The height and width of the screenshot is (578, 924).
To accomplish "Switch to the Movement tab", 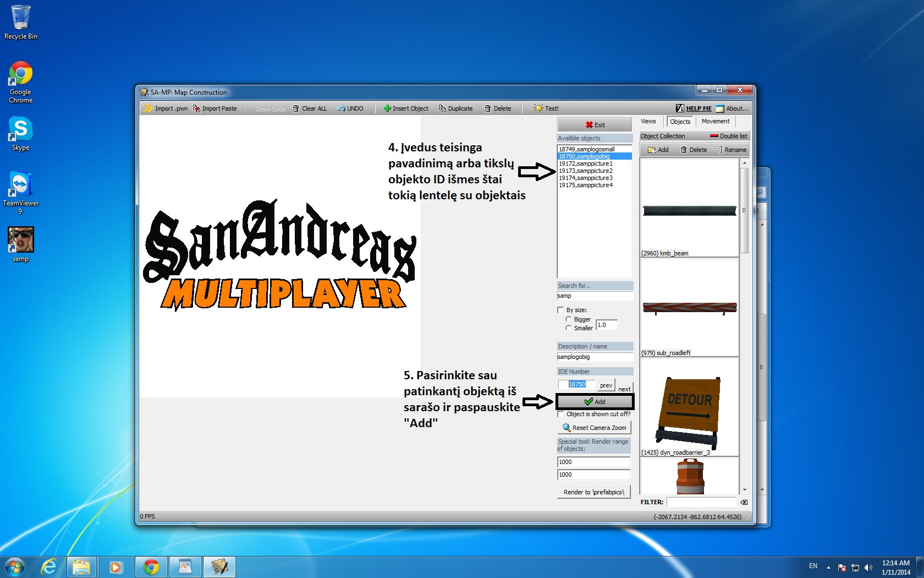I will point(716,121).
